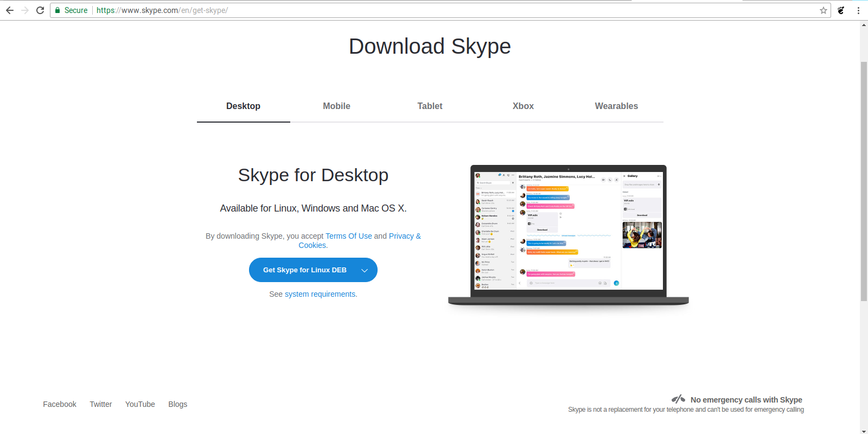Click the vertical page scrollbar
Image resolution: width=868 pixels, height=434 pixels.
[864, 182]
